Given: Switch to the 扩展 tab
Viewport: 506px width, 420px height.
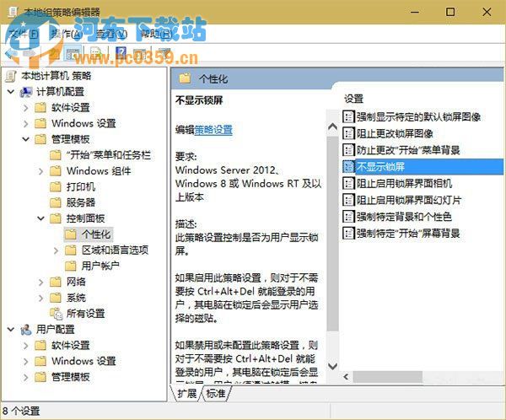Looking at the screenshot, I should (x=187, y=394).
